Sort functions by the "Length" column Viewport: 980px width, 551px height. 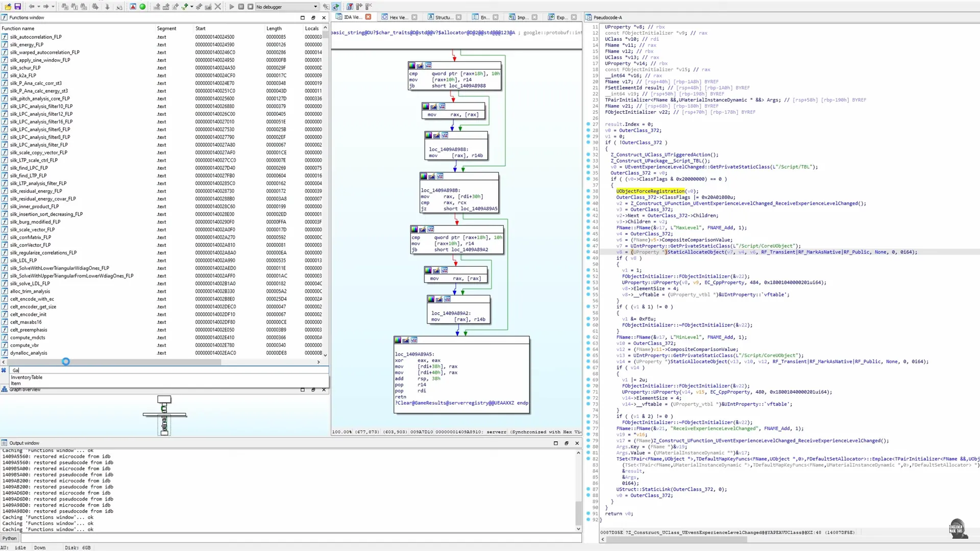[274, 29]
